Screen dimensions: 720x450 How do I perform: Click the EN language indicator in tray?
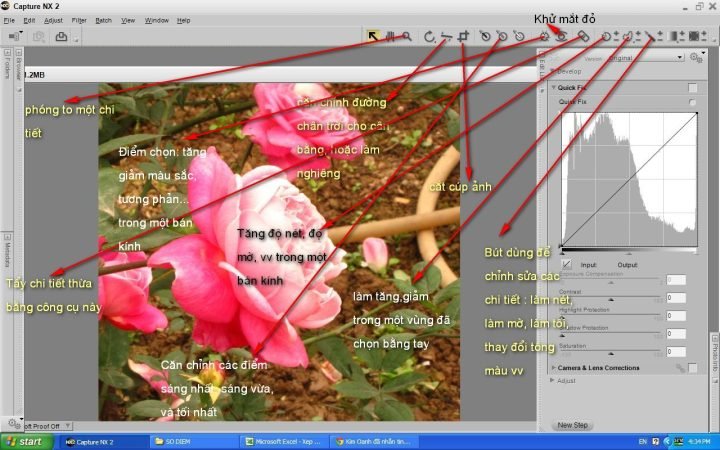click(643, 442)
